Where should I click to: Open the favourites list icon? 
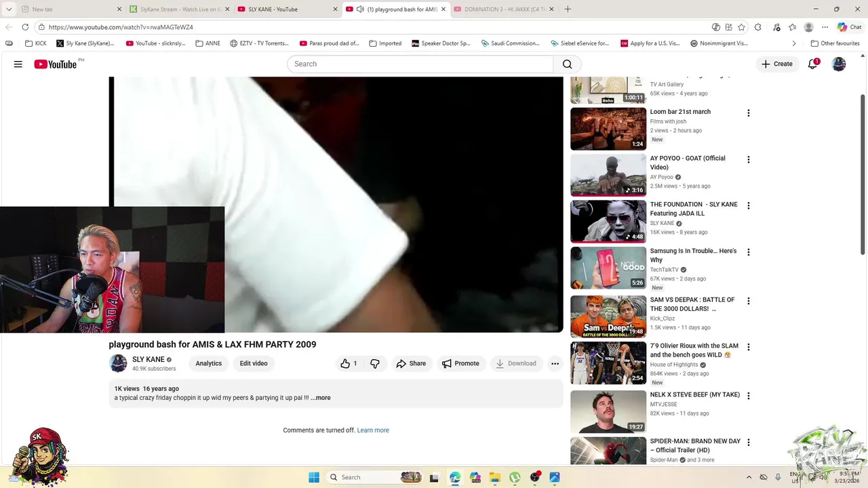tap(792, 27)
